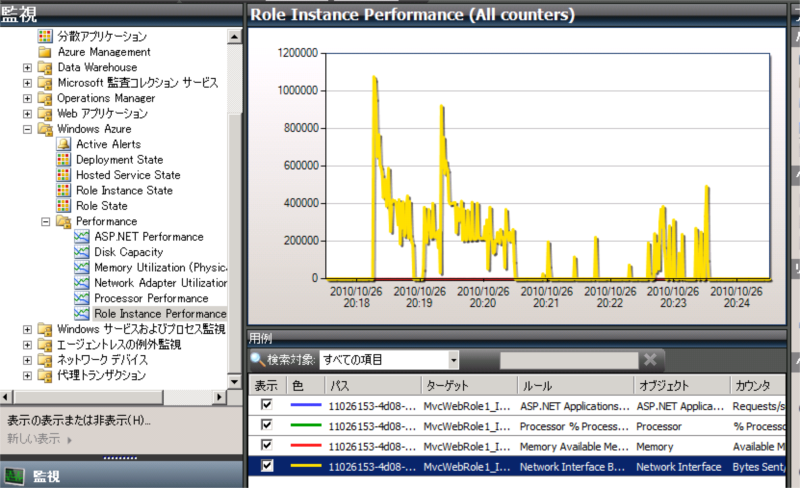Collapse the Windows Azure tree node
The image size is (800, 488).
pos(27,129)
